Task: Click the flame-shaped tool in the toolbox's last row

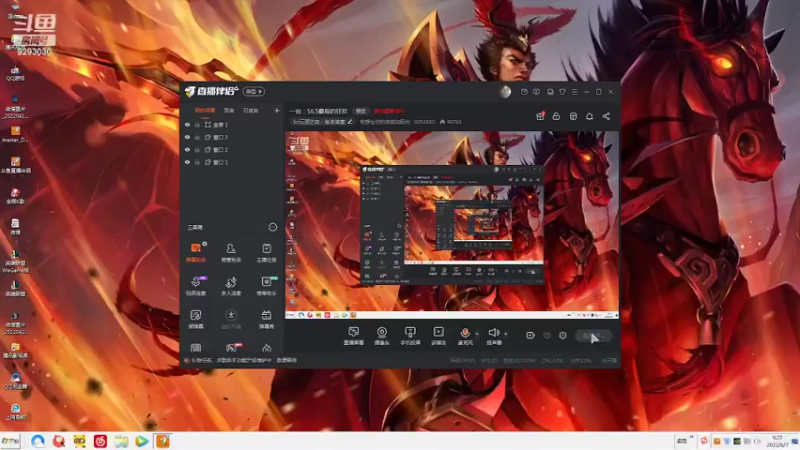Action: pos(266,348)
